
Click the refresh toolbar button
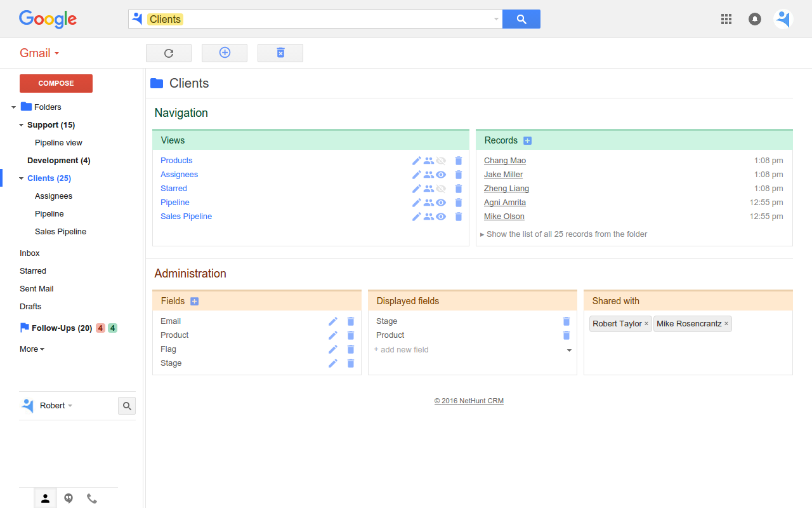[169, 53]
